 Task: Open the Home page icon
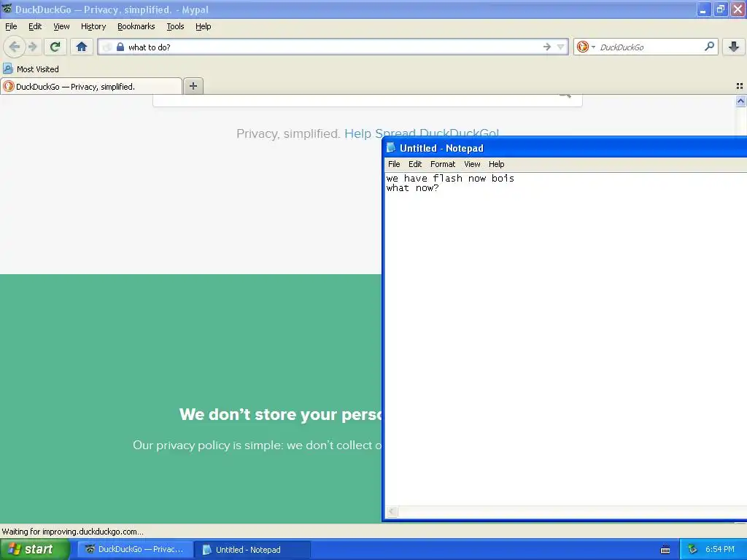click(x=82, y=47)
